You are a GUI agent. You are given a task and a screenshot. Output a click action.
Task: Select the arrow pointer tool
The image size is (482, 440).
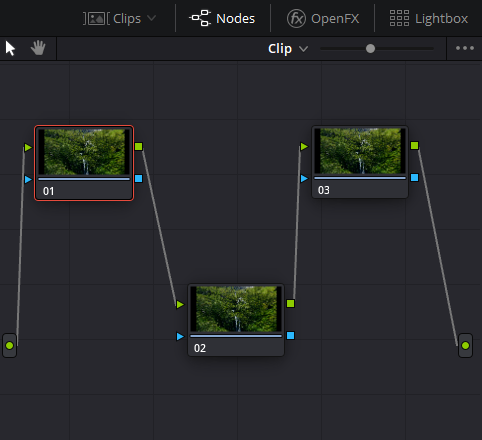(10, 48)
